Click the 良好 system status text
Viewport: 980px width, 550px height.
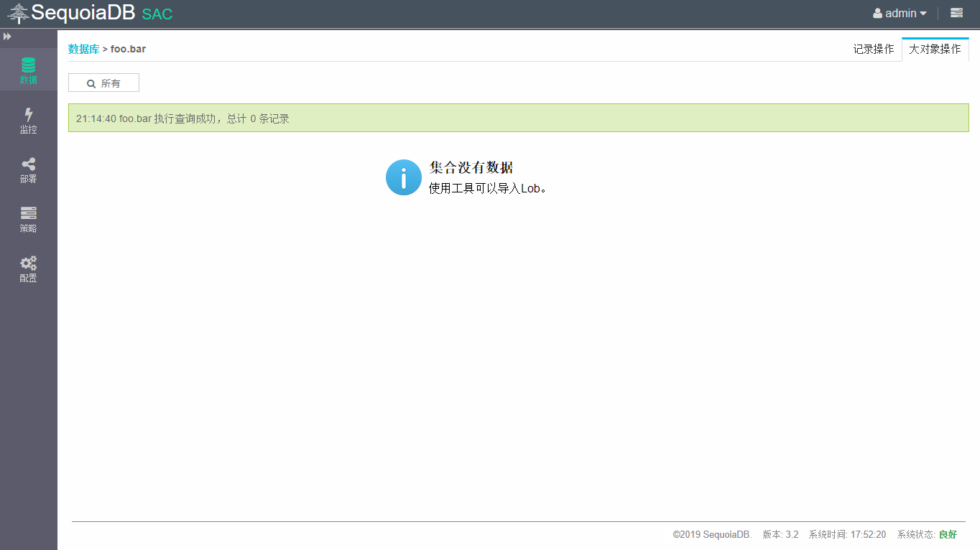pos(948,534)
